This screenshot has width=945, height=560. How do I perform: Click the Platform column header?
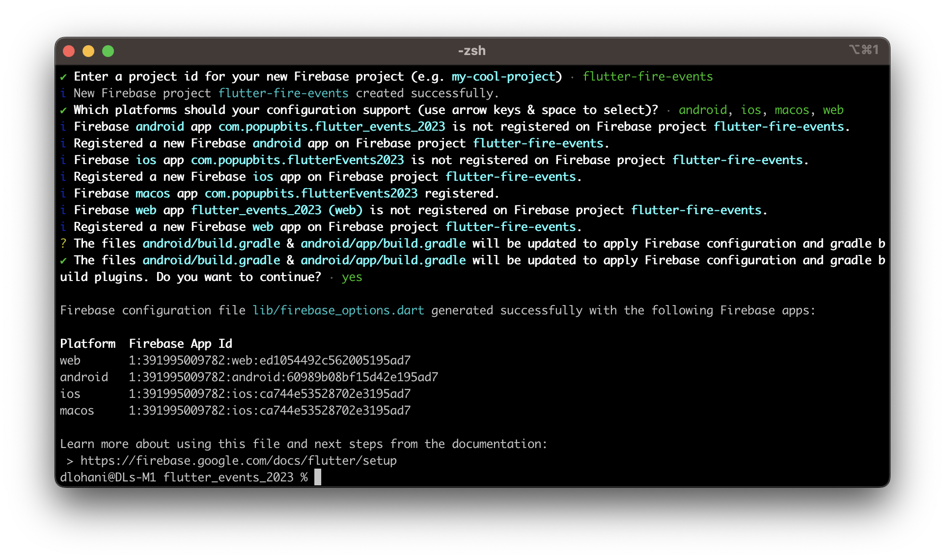[88, 344]
